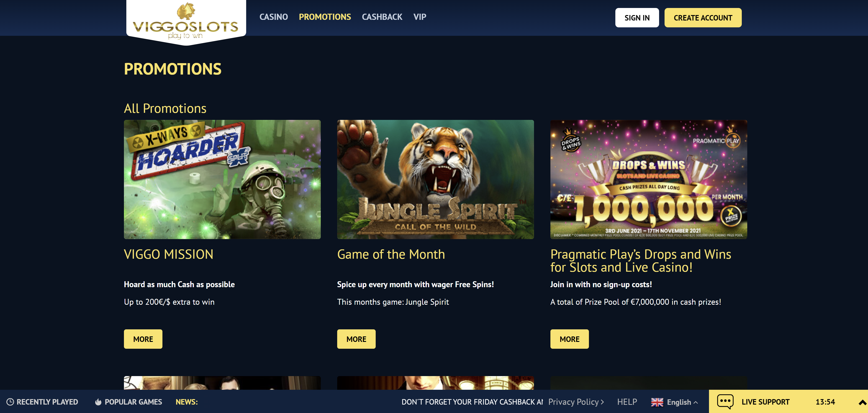Select the PROMOTIONS tab
The image size is (868, 413).
pos(325,17)
